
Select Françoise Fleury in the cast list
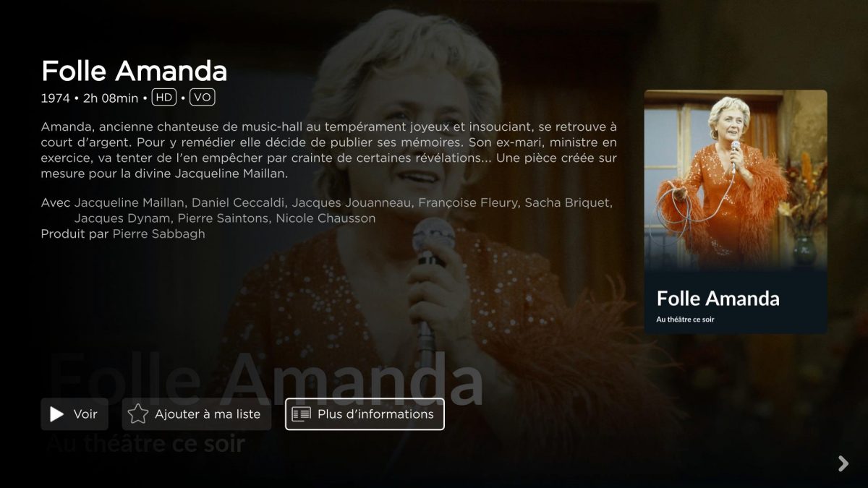click(468, 202)
